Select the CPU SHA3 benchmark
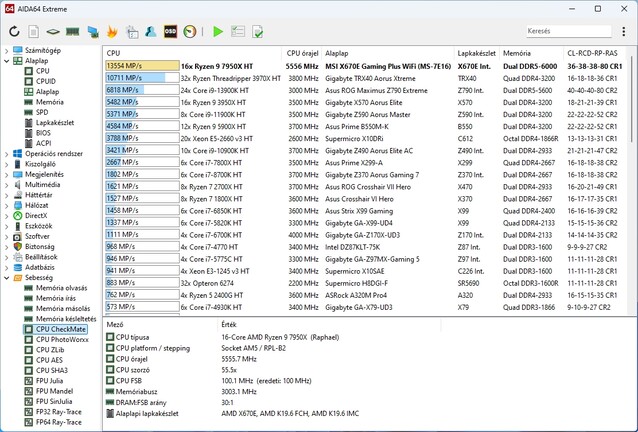Viewport: 638px width, 432px height. tap(52, 371)
